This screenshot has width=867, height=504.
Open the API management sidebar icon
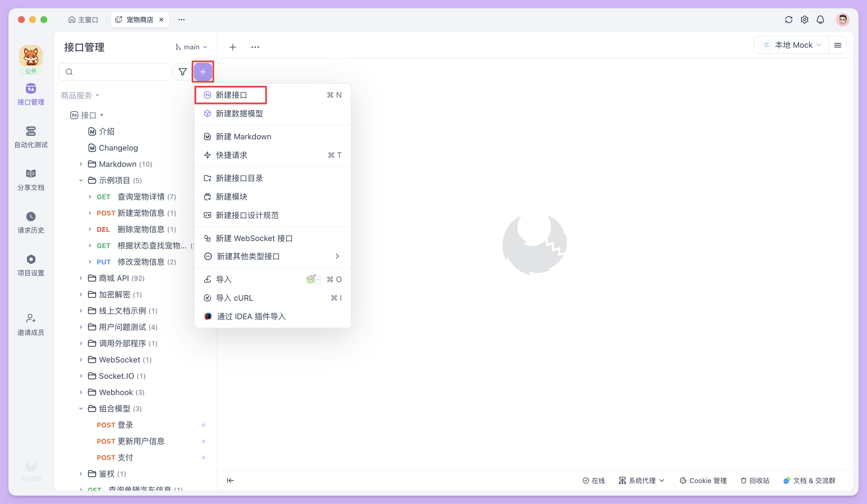(31, 94)
